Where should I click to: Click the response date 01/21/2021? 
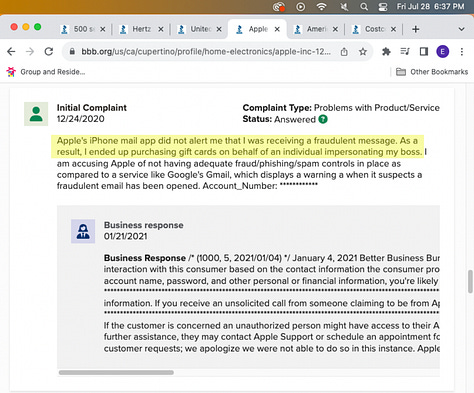coord(125,236)
